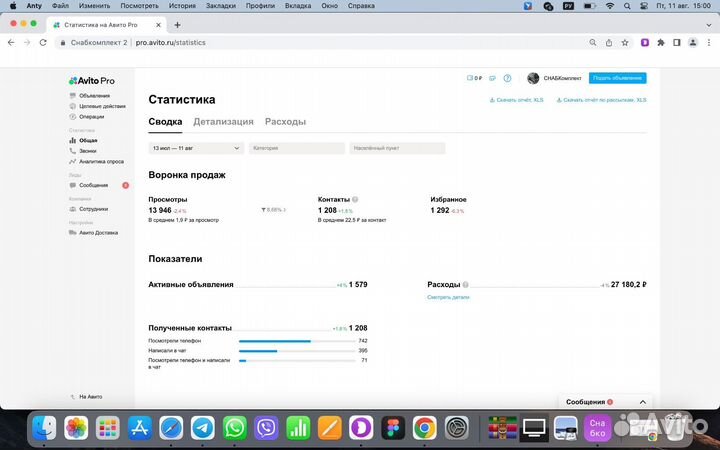The width and height of the screenshot is (720, 450).
Task: Open Целевые действия section
Action: coord(102,106)
